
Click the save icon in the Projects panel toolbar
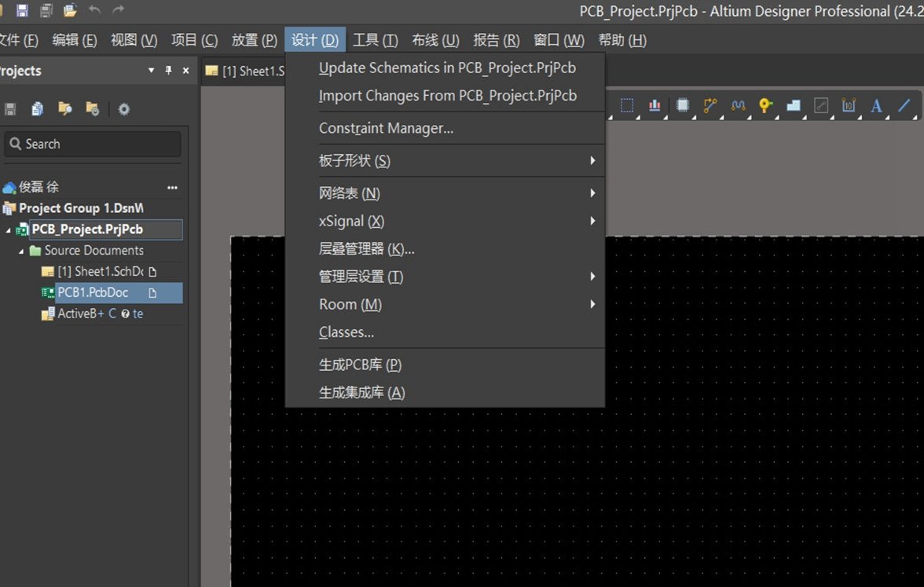pos(10,109)
